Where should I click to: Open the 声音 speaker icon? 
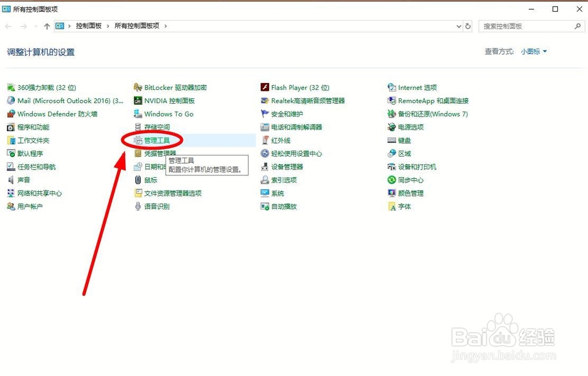tap(11, 179)
